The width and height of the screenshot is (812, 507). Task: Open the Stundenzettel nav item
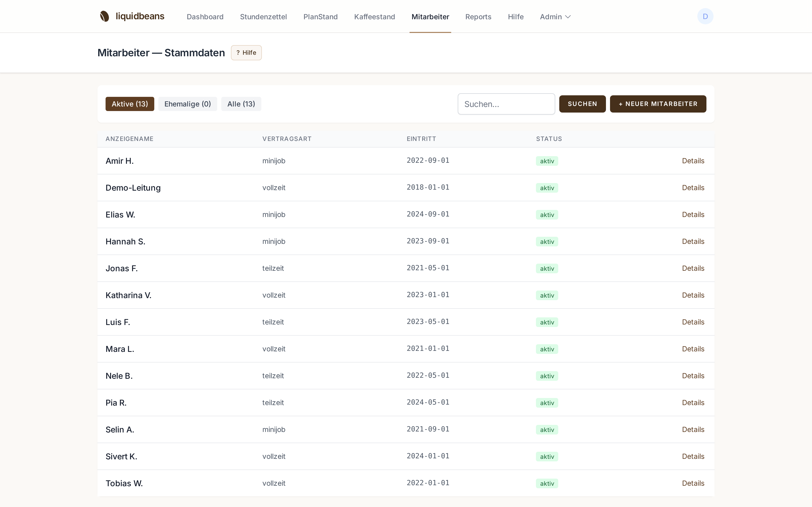pos(263,17)
